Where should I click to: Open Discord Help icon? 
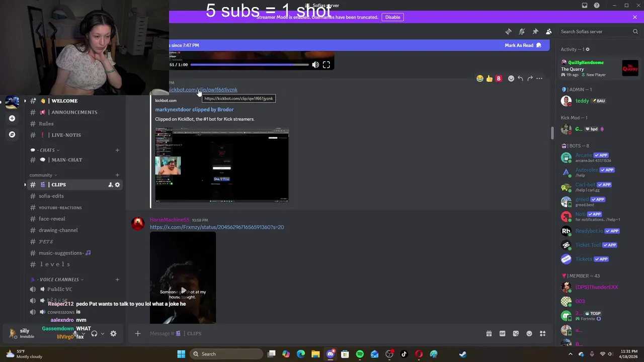597,6
